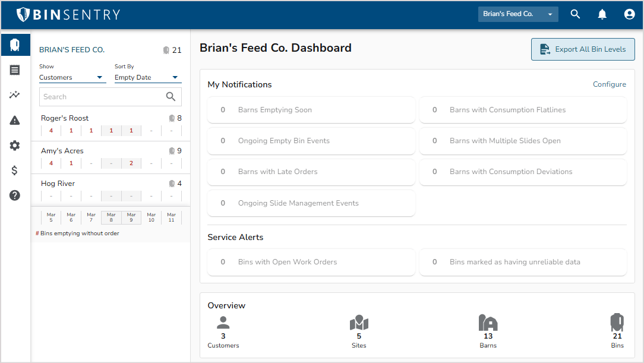Click the Mar 10 date column

151,217
